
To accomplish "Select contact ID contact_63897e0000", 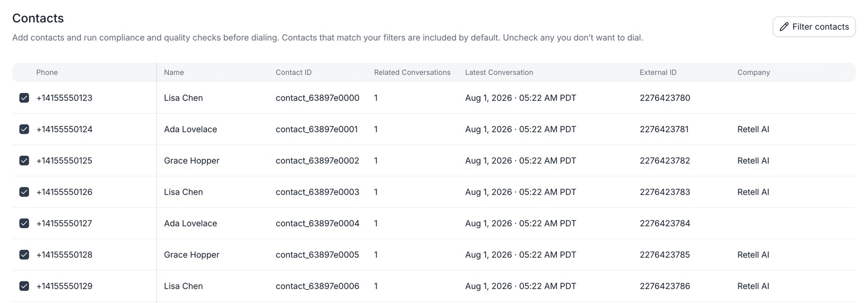I will click(x=317, y=98).
